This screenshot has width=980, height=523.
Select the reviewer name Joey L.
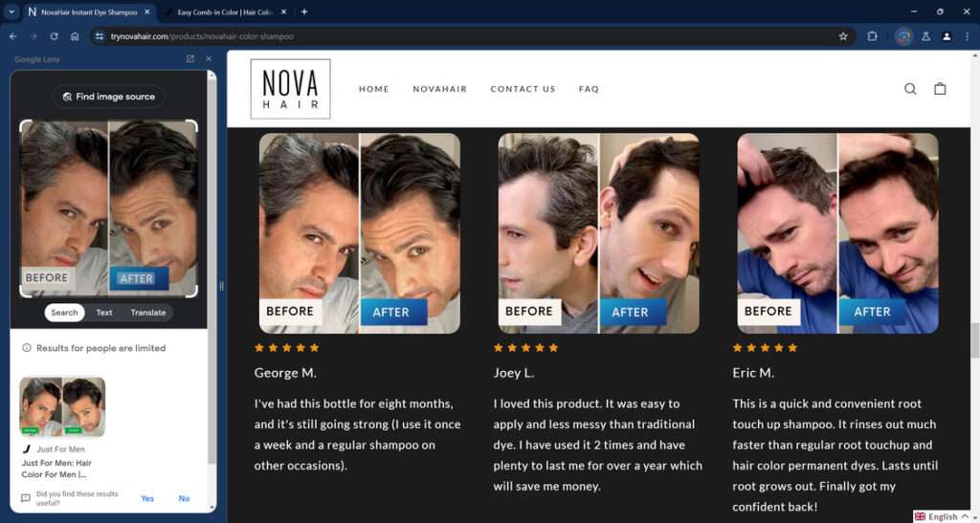click(514, 373)
